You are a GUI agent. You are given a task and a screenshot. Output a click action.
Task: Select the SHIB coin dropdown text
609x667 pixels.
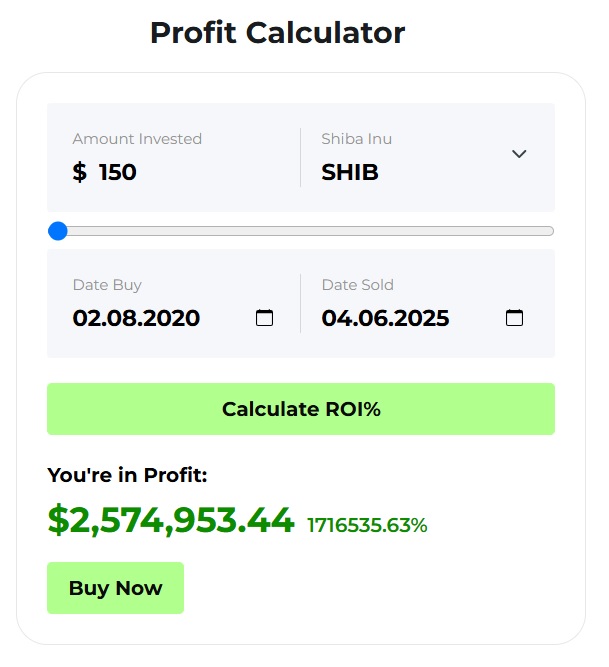click(350, 172)
